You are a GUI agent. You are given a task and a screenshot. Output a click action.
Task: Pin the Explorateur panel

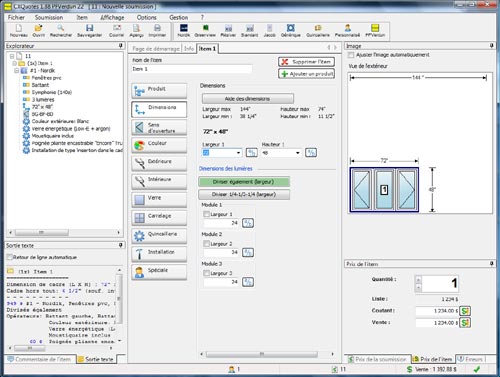click(x=121, y=46)
